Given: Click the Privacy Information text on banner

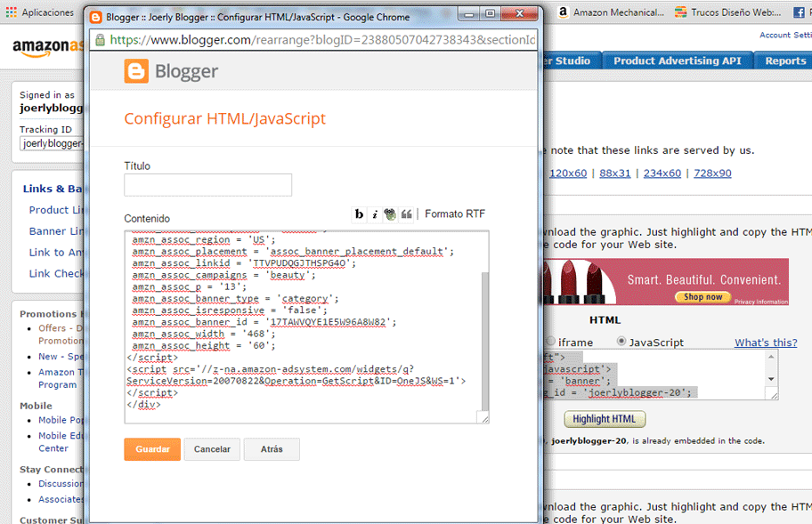Looking at the screenshot, I should [760, 302].
